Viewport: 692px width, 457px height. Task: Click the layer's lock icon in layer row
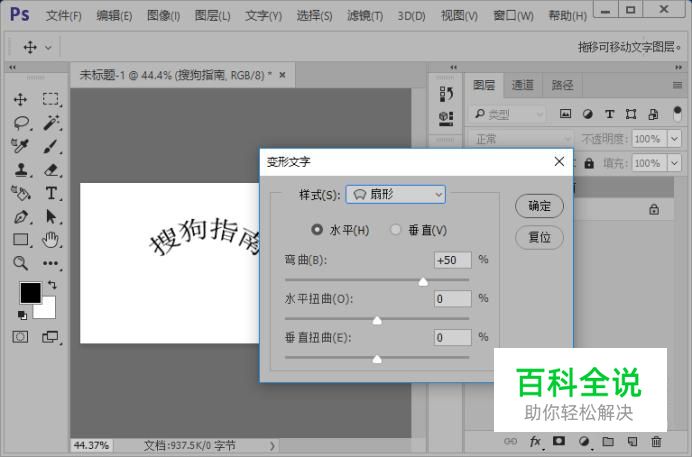click(x=654, y=210)
